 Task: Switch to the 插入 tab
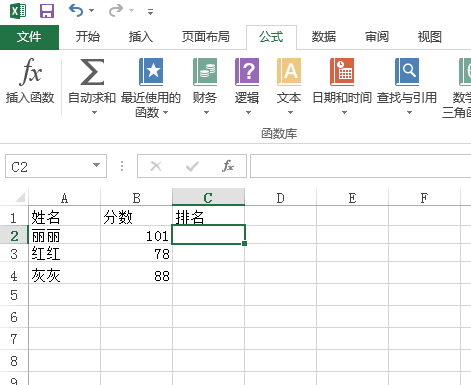click(x=141, y=37)
